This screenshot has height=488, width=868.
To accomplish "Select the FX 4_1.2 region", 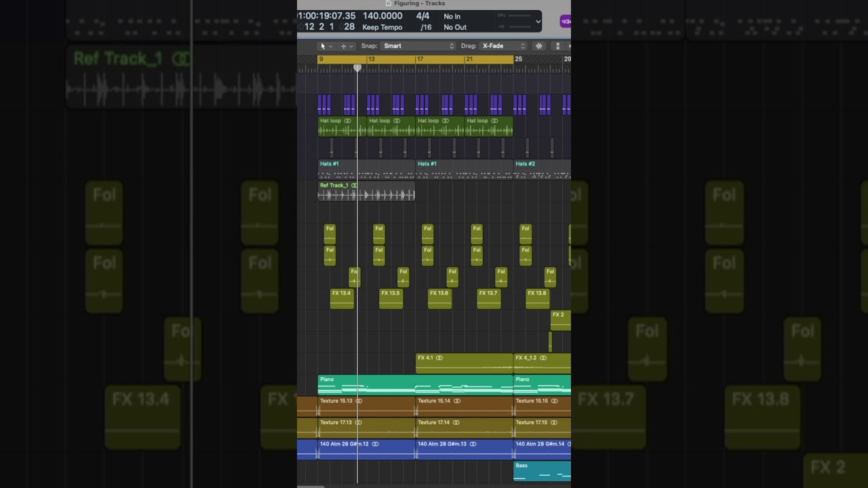I will pyautogui.click(x=542, y=363).
